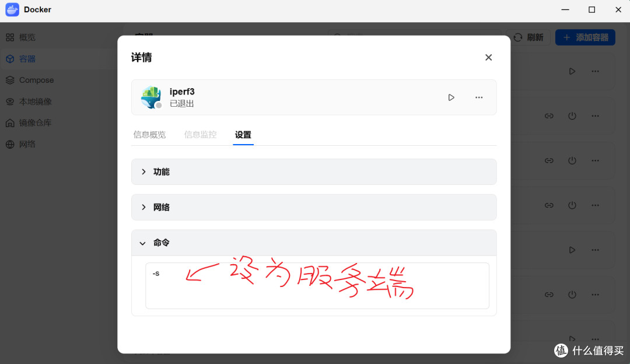
Task: Close the Docker application window
Action: click(x=618, y=10)
